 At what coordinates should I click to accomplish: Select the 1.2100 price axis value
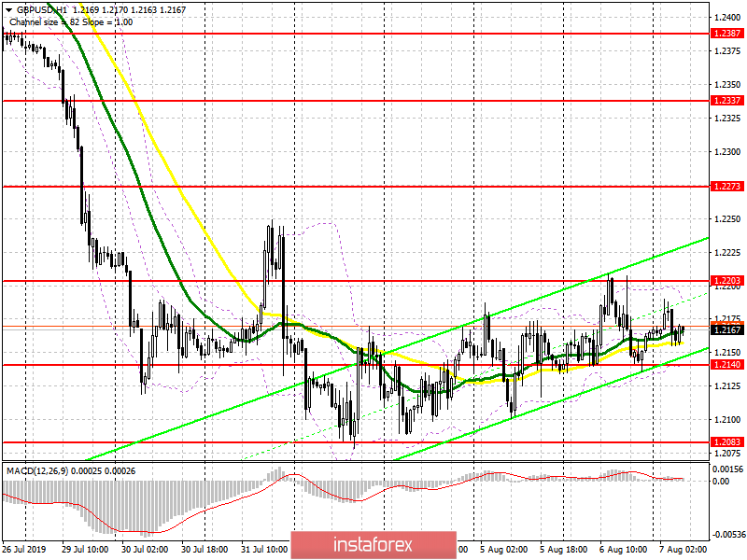pos(727,419)
